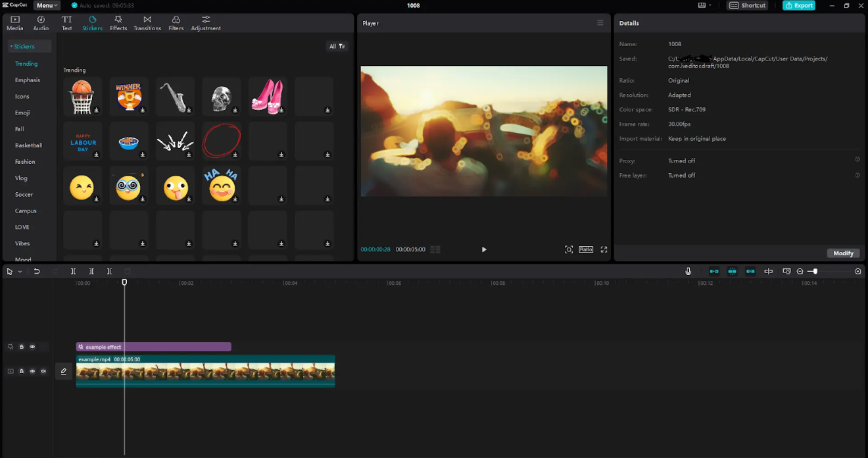
Task: Select the Campus sticker category
Action: (26, 211)
